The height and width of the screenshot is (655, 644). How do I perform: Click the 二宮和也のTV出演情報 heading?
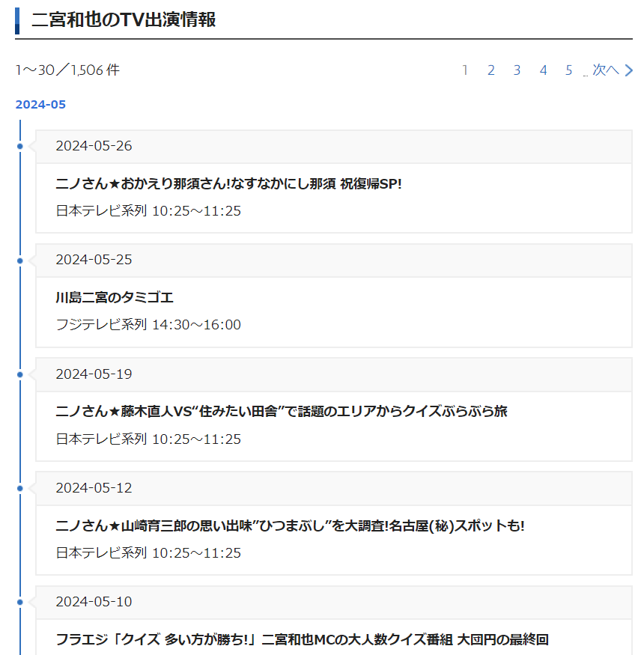click(124, 19)
